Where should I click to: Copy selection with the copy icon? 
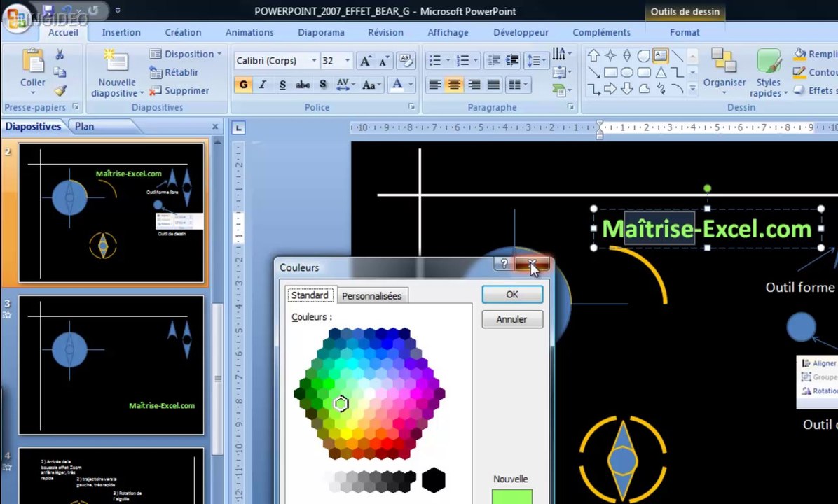point(60,73)
